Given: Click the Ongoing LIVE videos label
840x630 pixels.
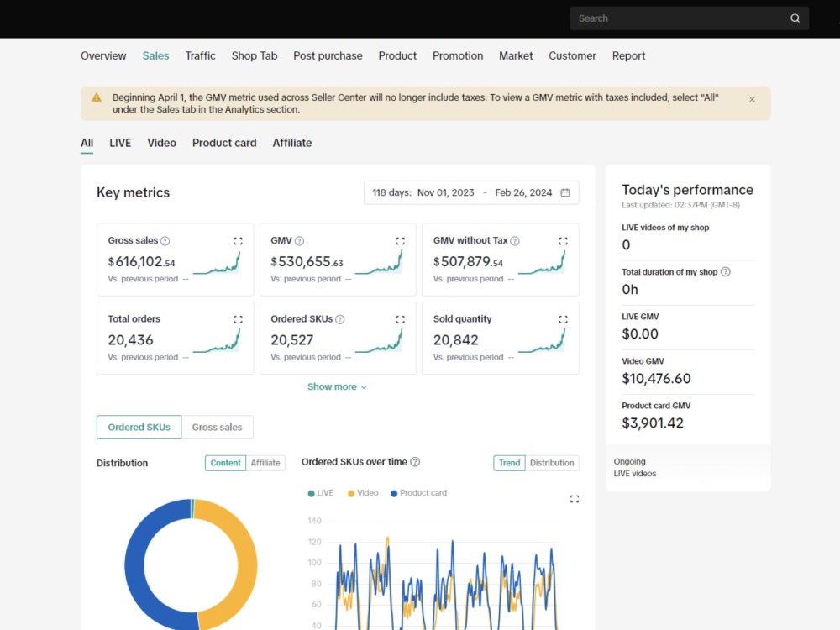Looking at the screenshot, I should click(x=635, y=468).
